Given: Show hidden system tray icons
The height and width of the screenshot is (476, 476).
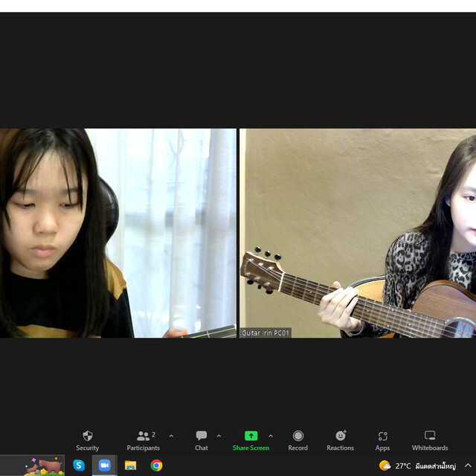Looking at the screenshot, I should tap(468, 466).
